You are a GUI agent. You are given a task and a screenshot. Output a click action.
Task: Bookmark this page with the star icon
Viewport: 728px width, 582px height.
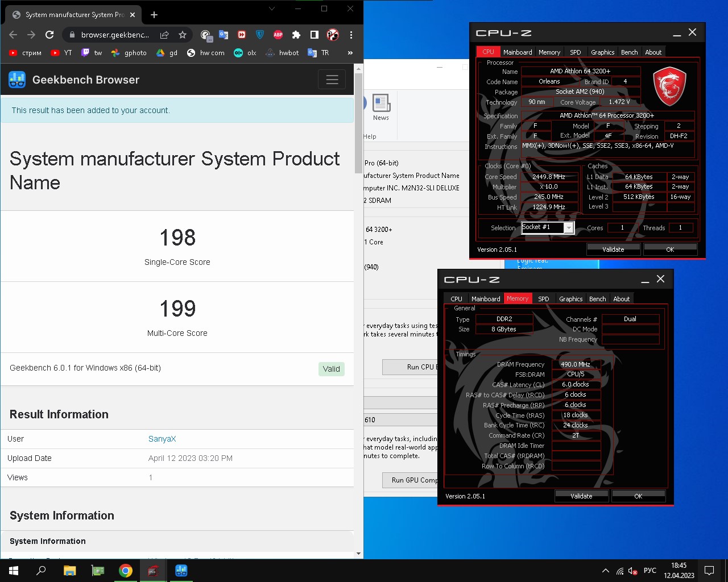(x=183, y=35)
